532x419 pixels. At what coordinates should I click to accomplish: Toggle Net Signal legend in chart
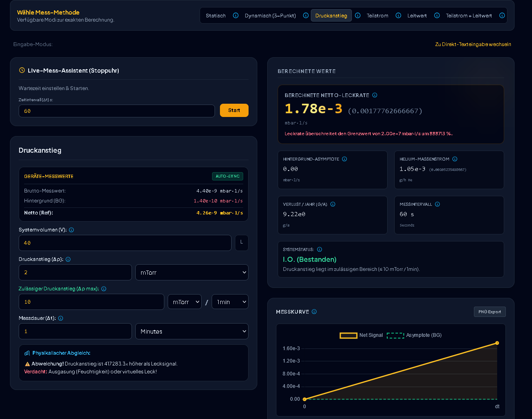point(361,335)
